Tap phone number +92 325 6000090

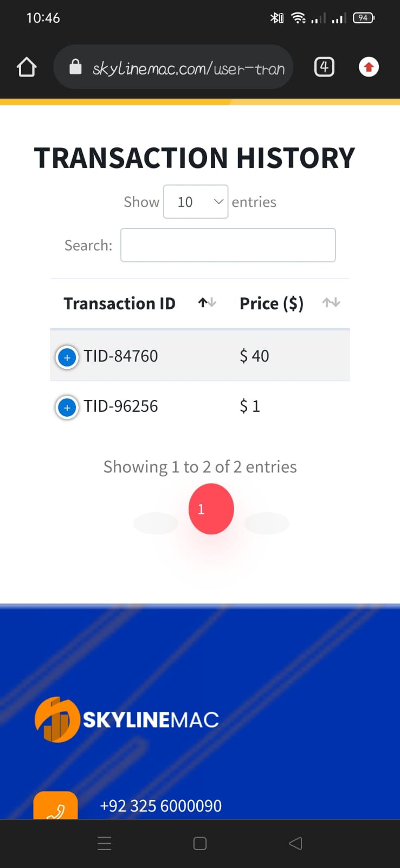click(x=161, y=806)
